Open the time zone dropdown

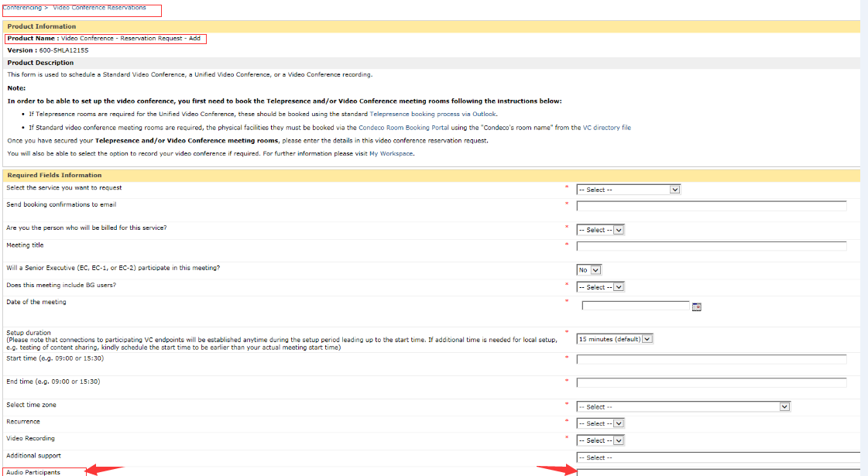pos(683,406)
